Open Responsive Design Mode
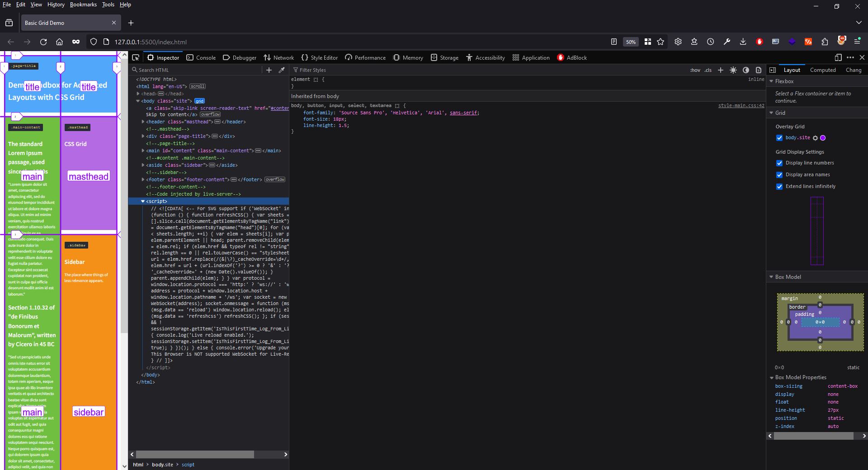 (x=838, y=57)
